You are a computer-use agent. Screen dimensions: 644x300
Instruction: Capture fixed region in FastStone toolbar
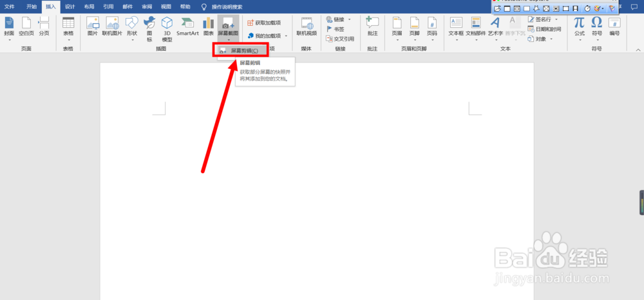pos(566,8)
